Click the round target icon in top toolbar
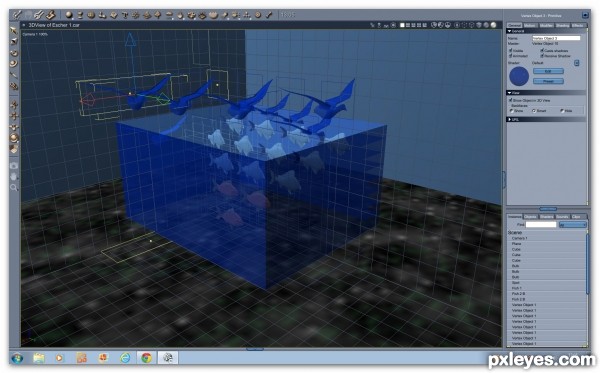The height and width of the screenshot is (373, 600). [258, 15]
